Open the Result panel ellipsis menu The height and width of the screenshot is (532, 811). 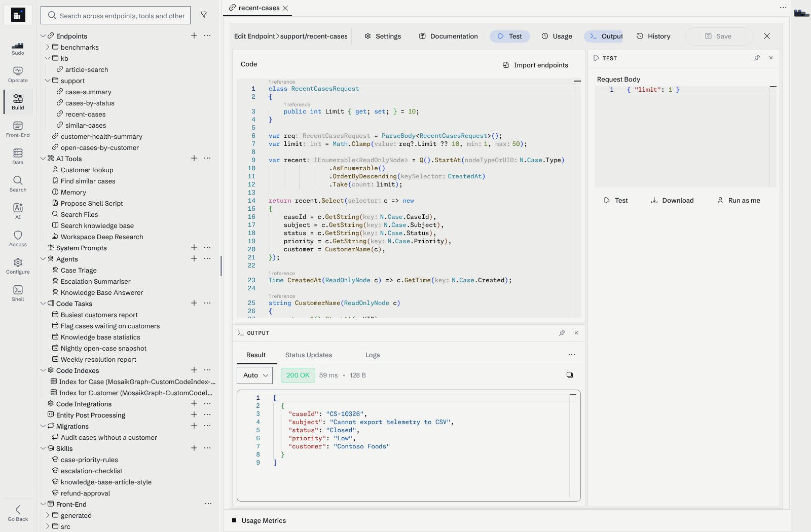click(572, 355)
